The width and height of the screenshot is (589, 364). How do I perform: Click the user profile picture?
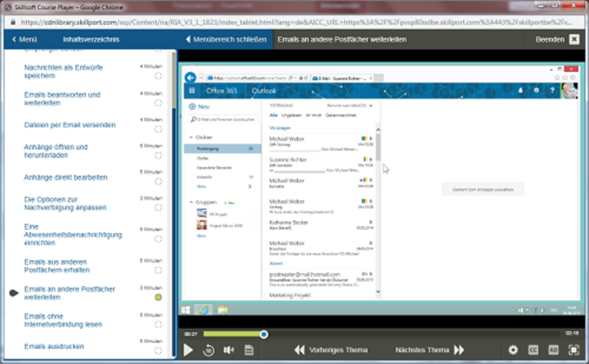pos(570,91)
